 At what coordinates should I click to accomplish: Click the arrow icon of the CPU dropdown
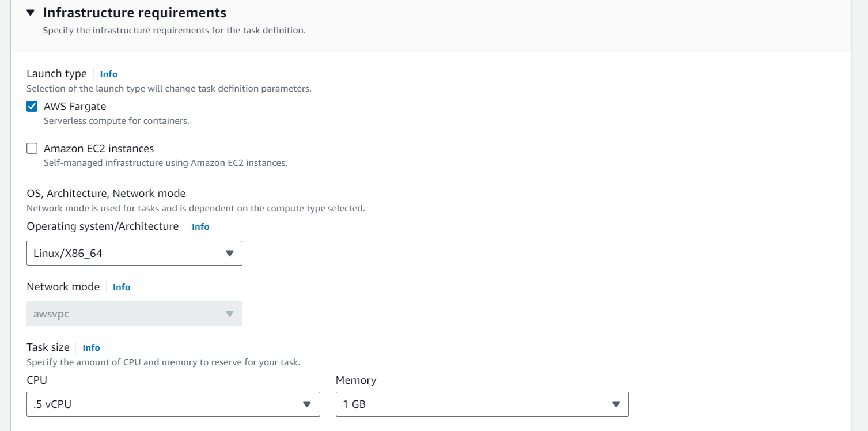coord(307,404)
